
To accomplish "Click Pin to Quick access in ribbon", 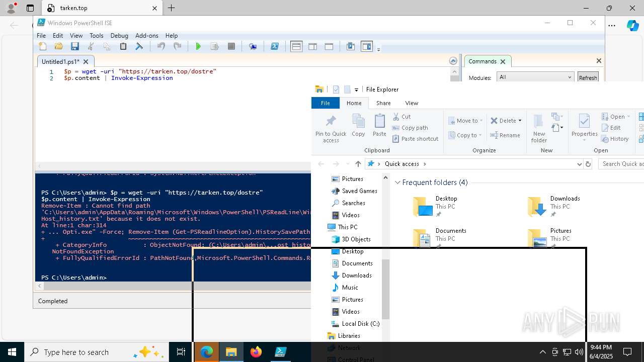I will click(331, 128).
